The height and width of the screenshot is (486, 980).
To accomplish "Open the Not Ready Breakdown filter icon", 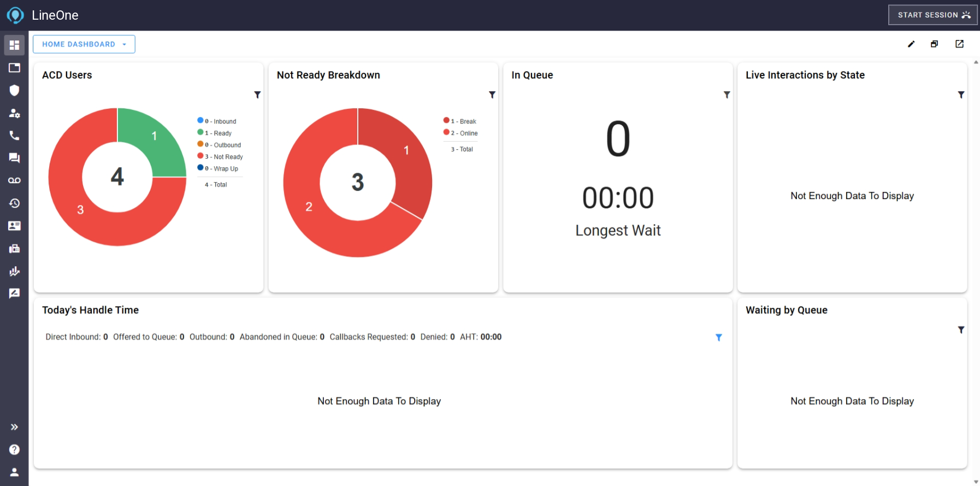I will coord(492,95).
